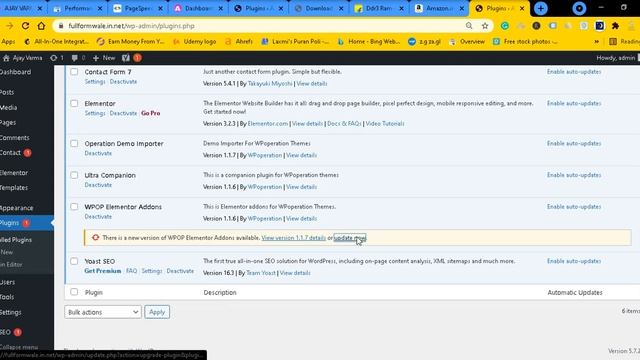This screenshot has width=640, height=360.
Task: Select the Yoast SEO checkbox
Action: tap(74, 261)
